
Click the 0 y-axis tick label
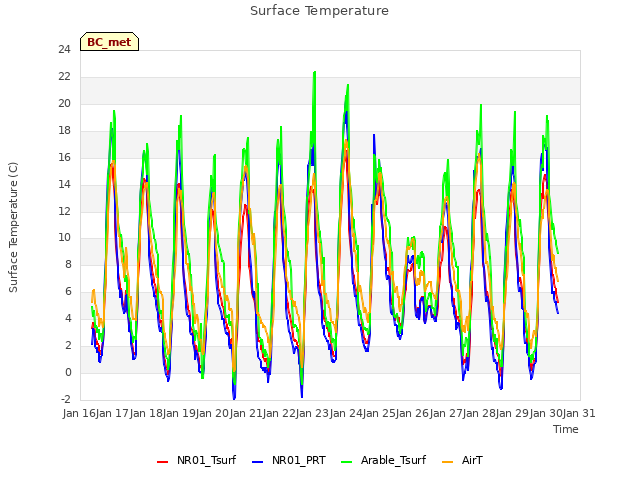tap(68, 373)
